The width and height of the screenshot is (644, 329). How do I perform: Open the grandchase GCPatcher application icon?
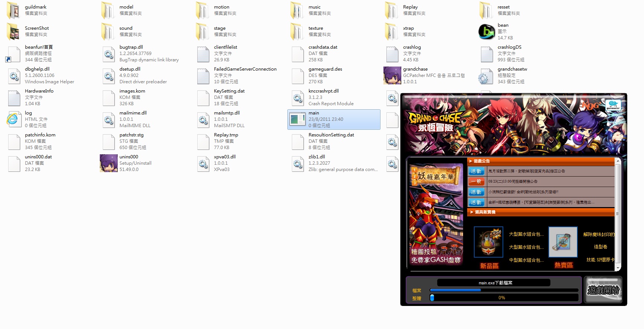[x=392, y=75]
